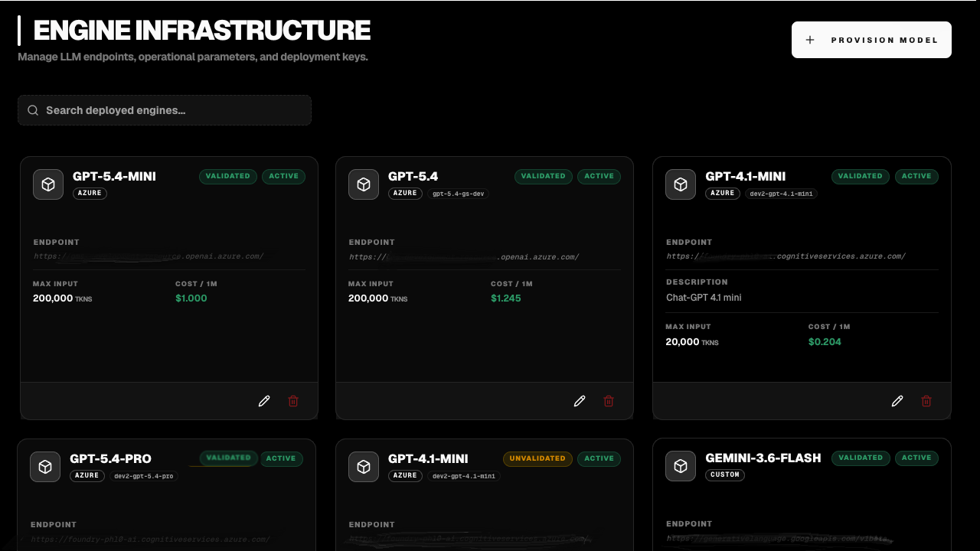Image resolution: width=980 pixels, height=551 pixels.
Task: Focus the Search deployed engines field
Action: pos(165,110)
